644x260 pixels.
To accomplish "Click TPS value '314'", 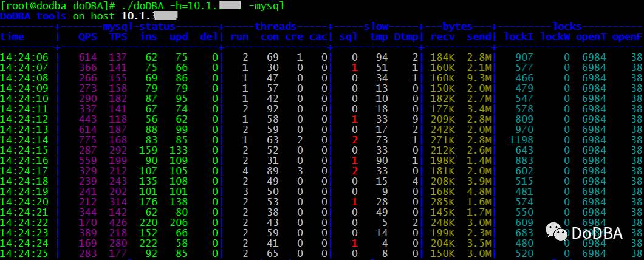I will (x=118, y=202).
